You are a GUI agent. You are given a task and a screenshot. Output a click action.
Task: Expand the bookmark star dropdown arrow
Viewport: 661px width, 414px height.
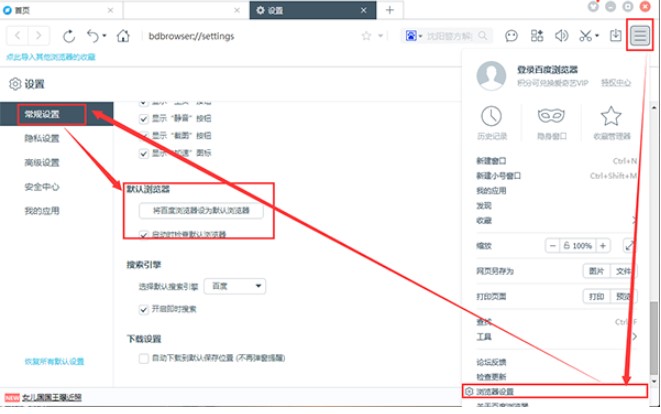380,36
